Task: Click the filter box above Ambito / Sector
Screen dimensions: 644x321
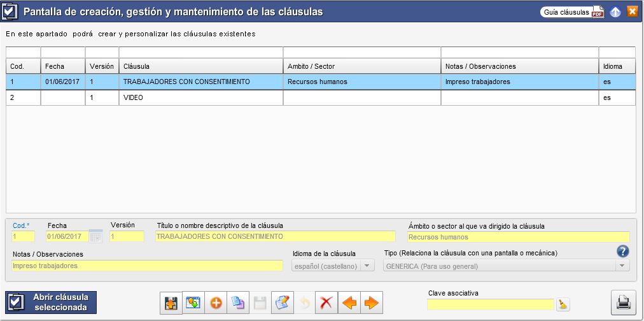Action: click(362, 52)
